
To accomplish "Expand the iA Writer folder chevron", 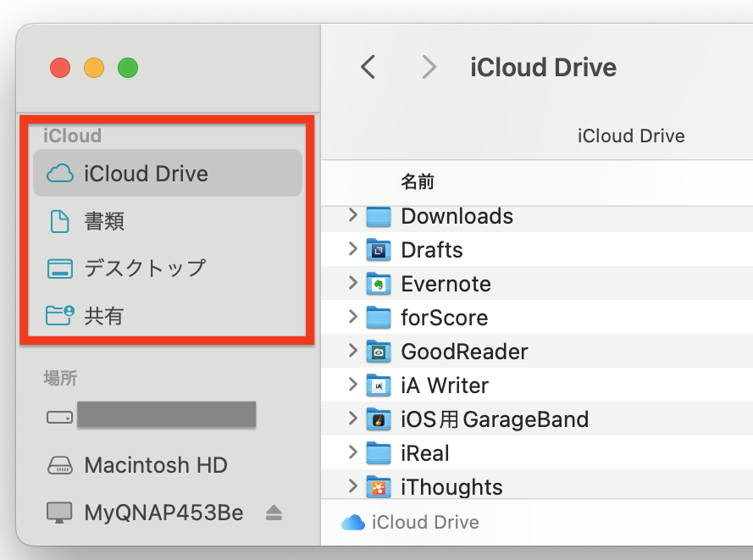I will point(353,385).
